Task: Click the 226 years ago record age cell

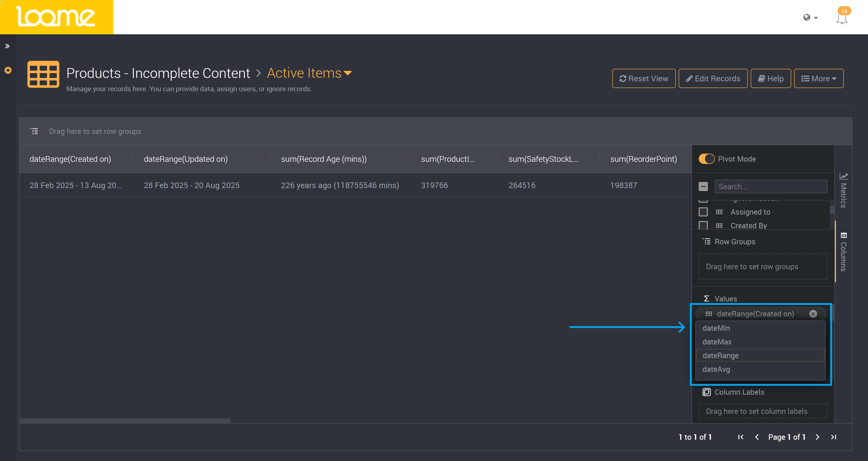Action: 340,185
